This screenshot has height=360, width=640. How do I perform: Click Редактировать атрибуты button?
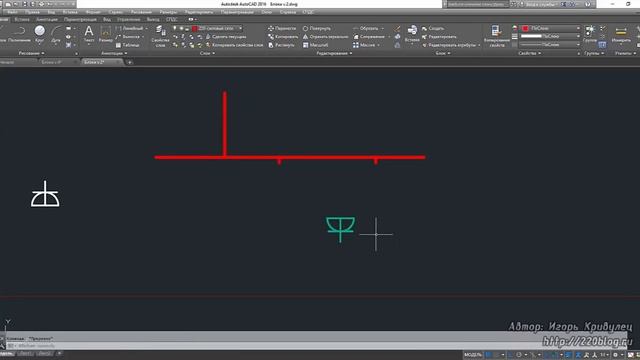(x=451, y=45)
